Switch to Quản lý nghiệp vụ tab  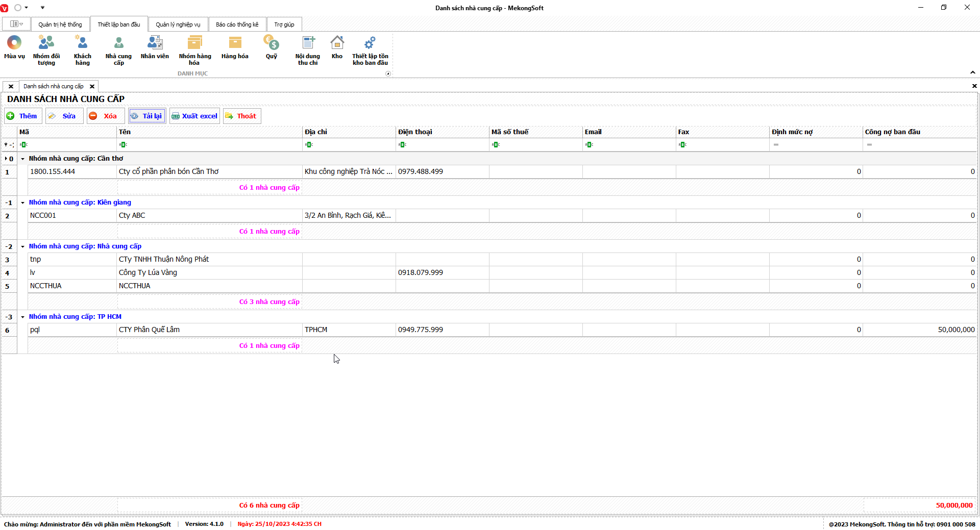coord(178,24)
